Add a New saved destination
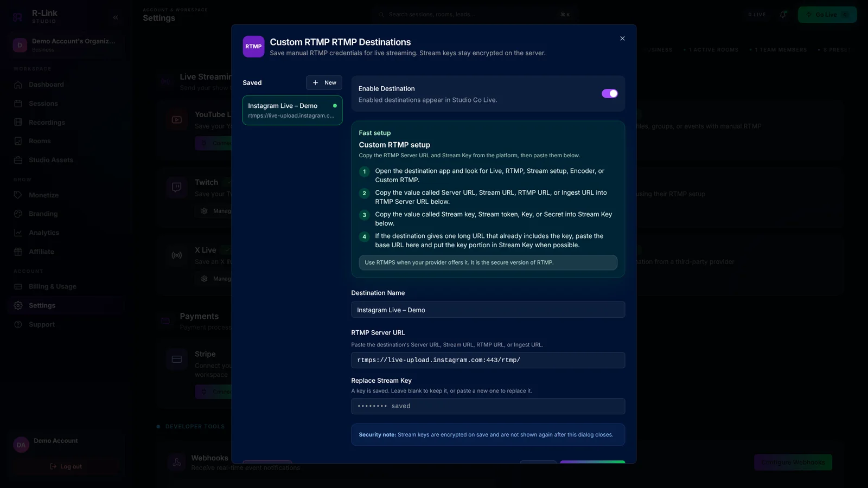Screen dimensions: 868x488 coord(324,83)
